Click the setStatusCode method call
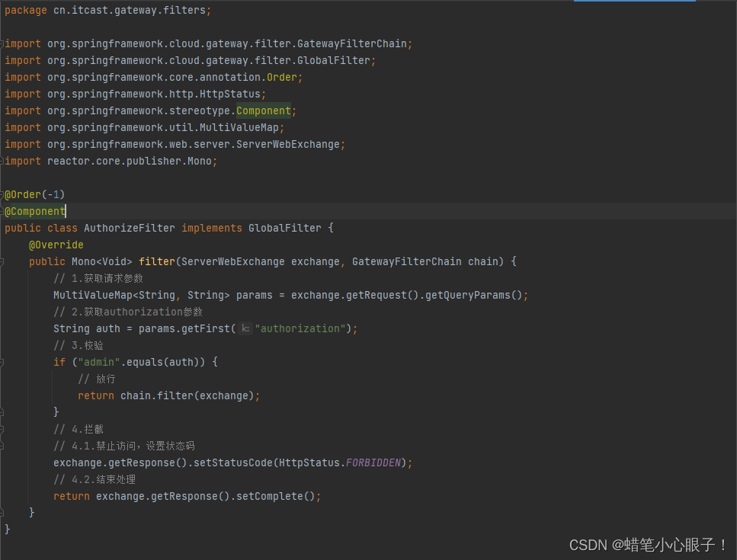The height and width of the screenshot is (560, 737). click(233, 463)
